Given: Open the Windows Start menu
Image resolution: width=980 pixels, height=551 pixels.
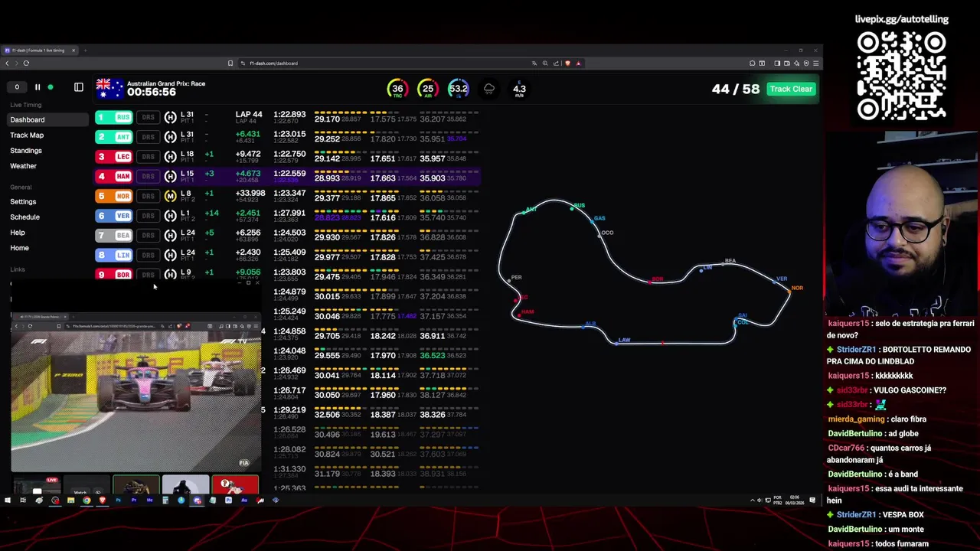Looking at the screenshot, I should tap(8, 500).
